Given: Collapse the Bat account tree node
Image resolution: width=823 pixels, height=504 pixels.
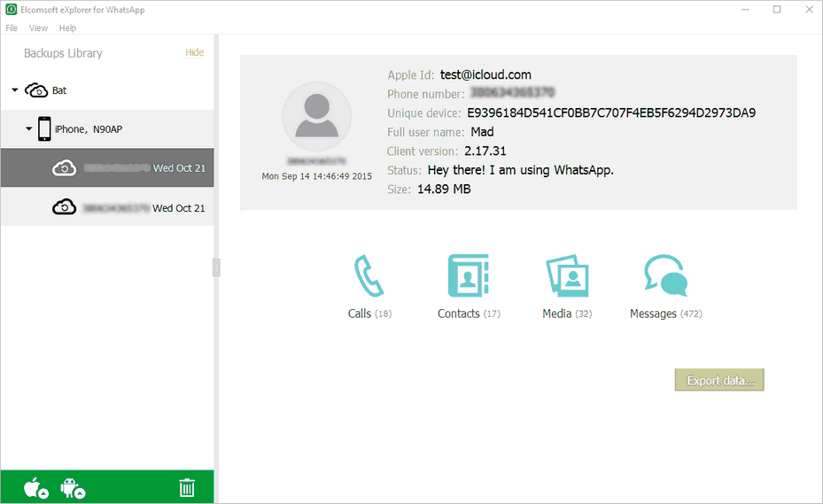Looking at the screenshot, I should 15,90.
